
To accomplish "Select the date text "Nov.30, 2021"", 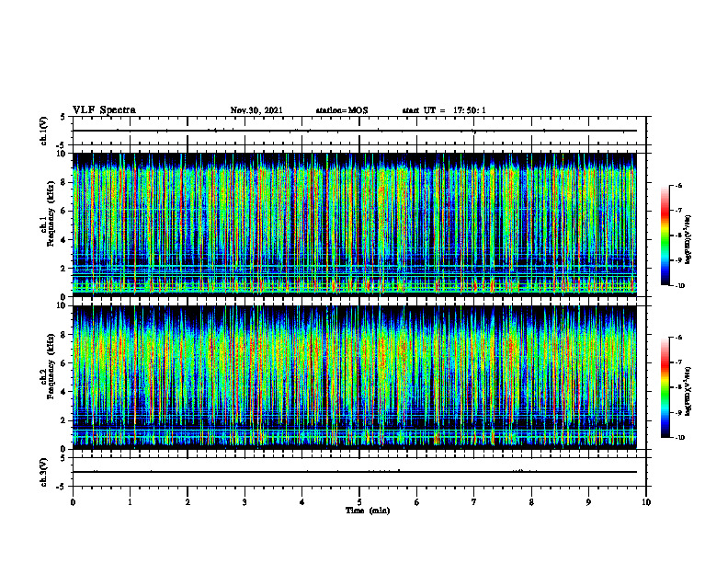I will pos(256,110).
